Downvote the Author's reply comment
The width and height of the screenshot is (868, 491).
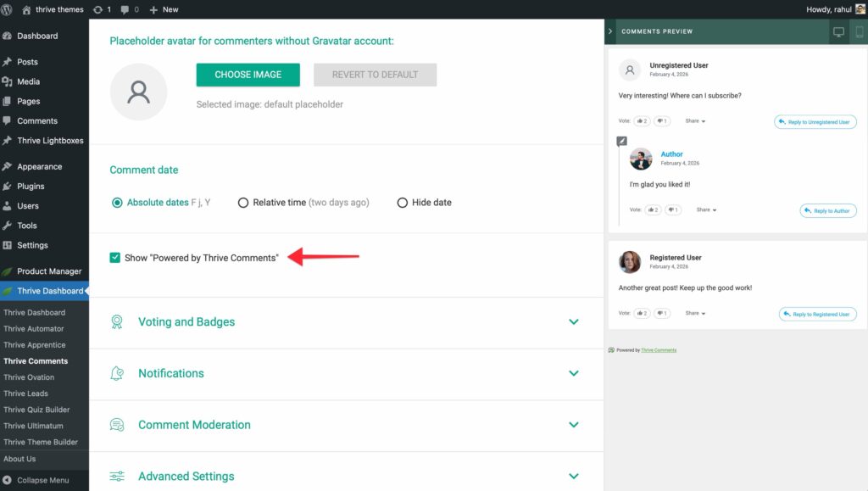(673, 209)
